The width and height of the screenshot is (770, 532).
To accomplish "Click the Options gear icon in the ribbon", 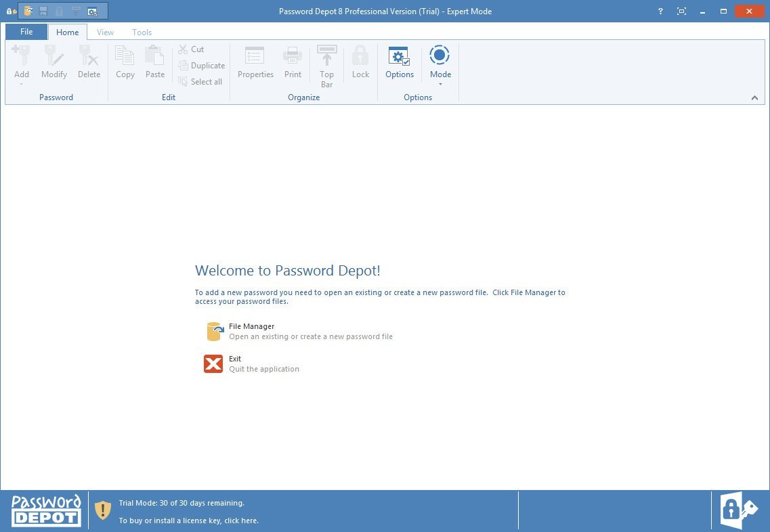I will click(x=399, y=57).
